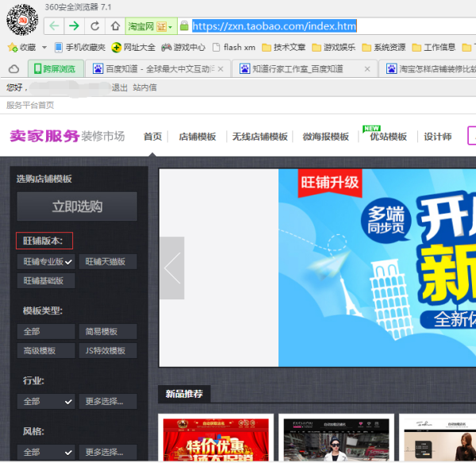Screen dimensions: 476x463
Task: Select 旺铺天猫版 version option
Action: tap(108, 261)
